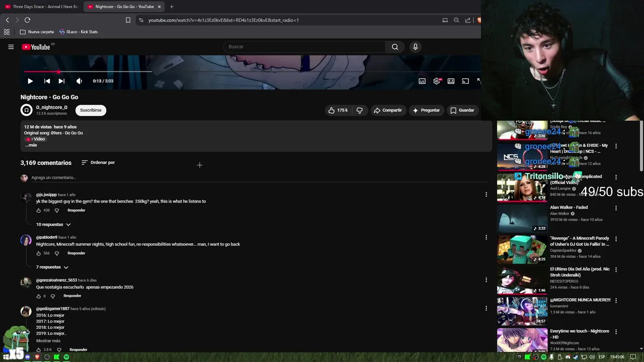Open the El Ultimo Dia Del Año video
The image size is (644, 362).
click(x=522, y=280)
